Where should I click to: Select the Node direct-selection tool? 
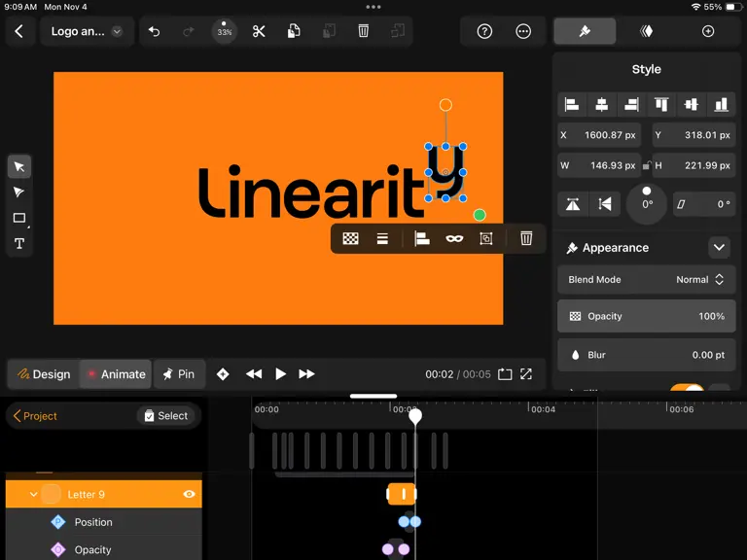point(19,192)
